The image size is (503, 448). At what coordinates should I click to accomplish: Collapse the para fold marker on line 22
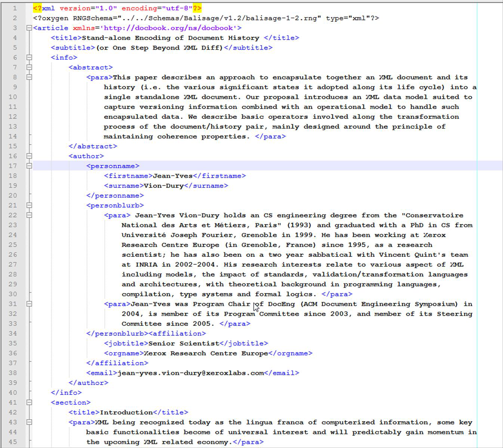coord(29,215)
